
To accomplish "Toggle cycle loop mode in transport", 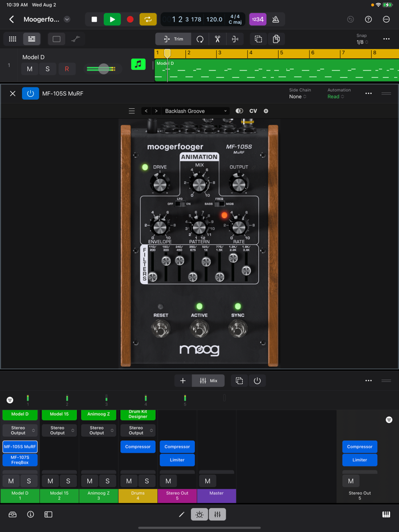I will [x=148, y=19].
